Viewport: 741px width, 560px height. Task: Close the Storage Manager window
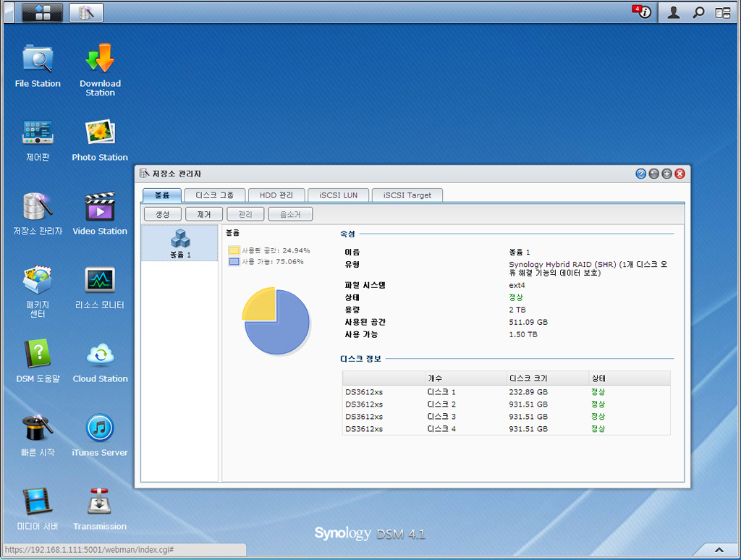pyautogui.click(x=680, y=174)
